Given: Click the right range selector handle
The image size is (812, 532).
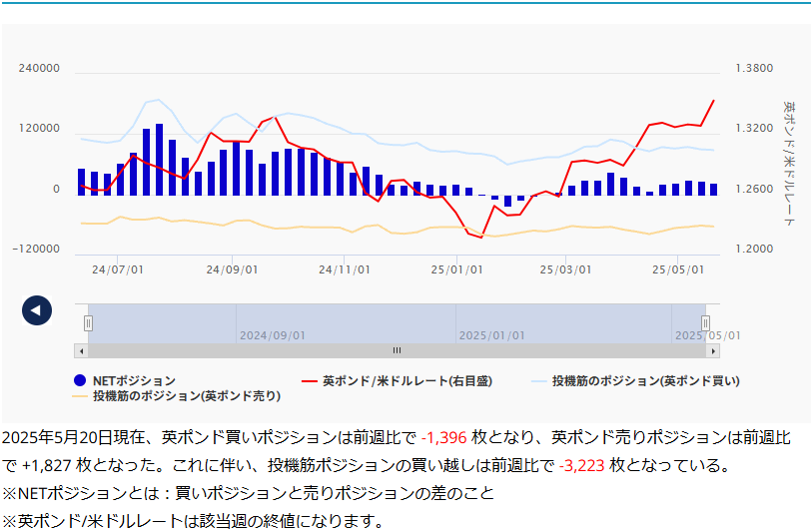Looking at the screenshot, I should point(705,322).
